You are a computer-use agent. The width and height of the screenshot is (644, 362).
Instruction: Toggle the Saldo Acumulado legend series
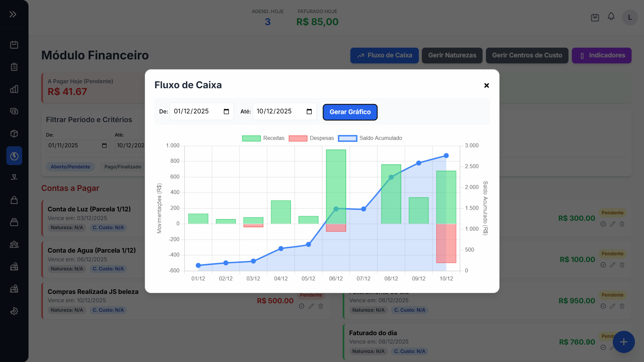tap(370, 138)
